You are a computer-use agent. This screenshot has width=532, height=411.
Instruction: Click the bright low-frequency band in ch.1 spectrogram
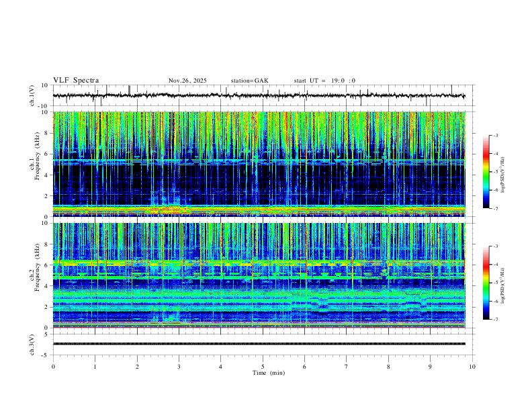coord(259,210)
